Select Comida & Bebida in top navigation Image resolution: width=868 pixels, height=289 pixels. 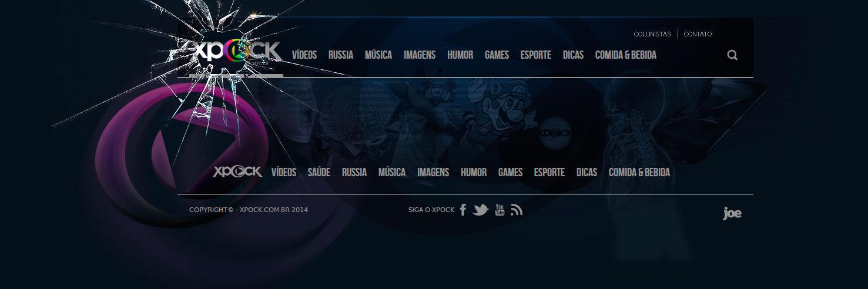[x=626, y=55]
